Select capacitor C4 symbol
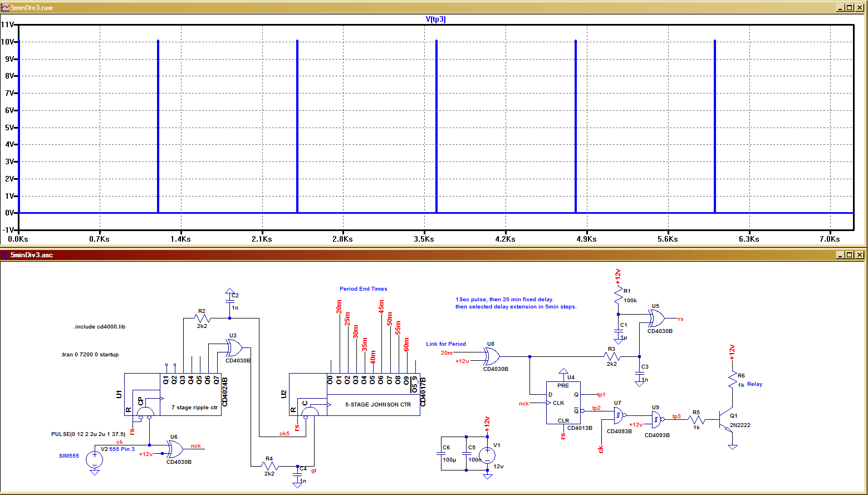 click(298, 475)
